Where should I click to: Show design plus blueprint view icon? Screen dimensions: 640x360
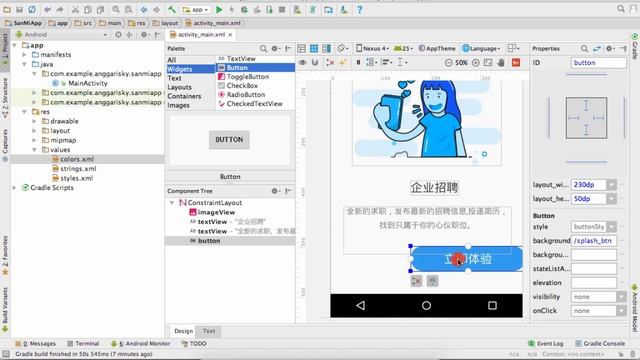(326, 49)
